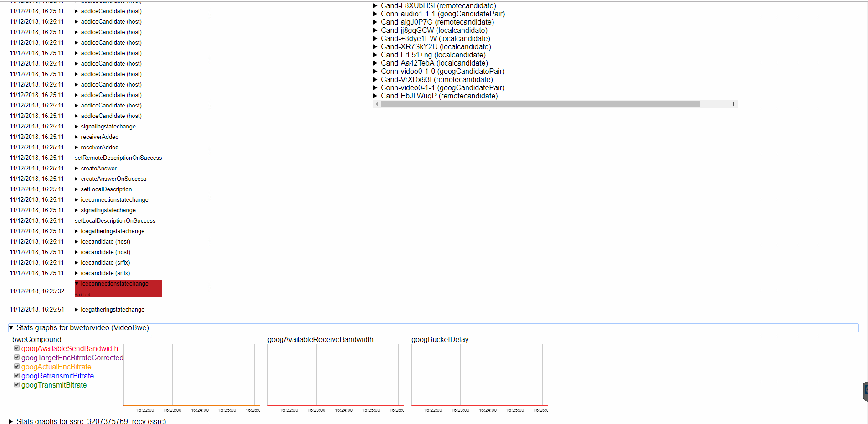Expand the Conn-video0-1-0 googCandidatePair entry
This screenshot has width=868, height=424.
(375, 71)
